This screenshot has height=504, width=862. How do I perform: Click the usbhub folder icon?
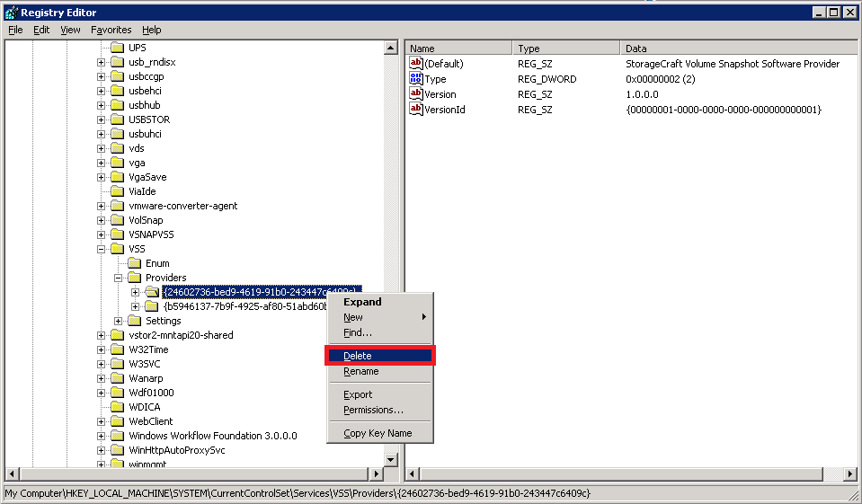click(x=117, y=104)
